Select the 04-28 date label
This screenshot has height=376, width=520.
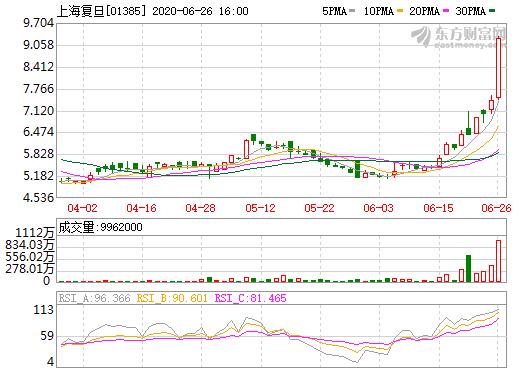coord(200,208)
